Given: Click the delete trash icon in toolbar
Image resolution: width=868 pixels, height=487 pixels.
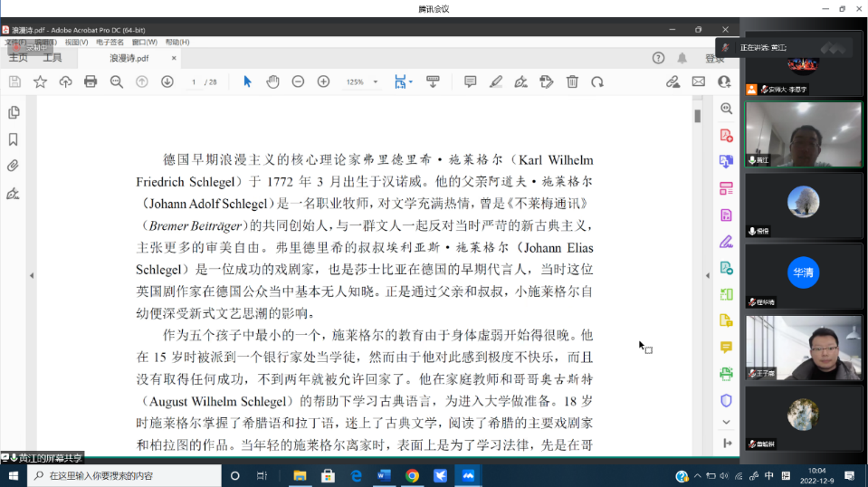Looking at the screenshot, I should [x=572, y=81].
